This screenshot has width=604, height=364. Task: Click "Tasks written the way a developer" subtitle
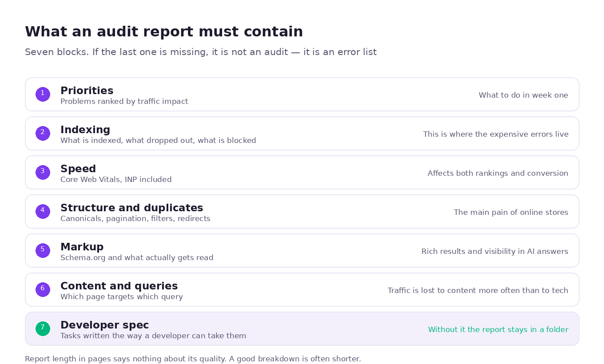point(153,336)
